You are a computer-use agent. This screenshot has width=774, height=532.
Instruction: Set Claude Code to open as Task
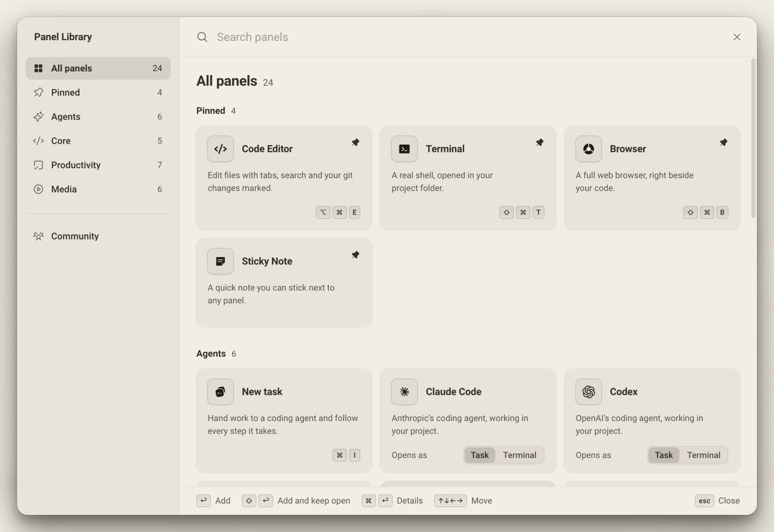(x=479, y=455)
